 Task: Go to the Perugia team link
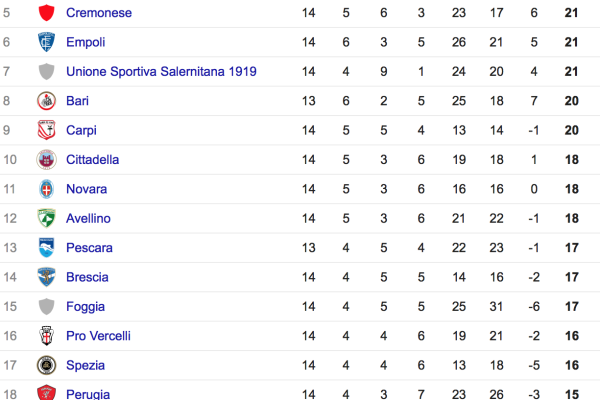click(x=88, y=394)
